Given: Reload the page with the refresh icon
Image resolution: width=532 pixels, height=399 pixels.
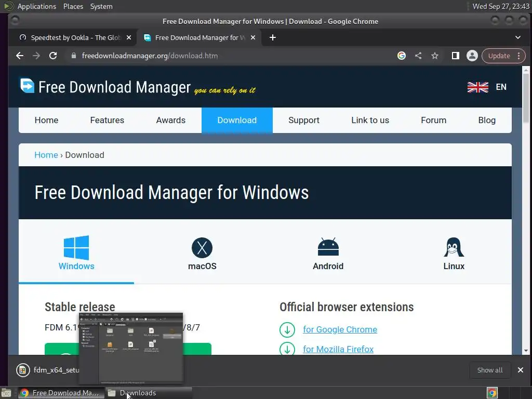Looking at the screenshot, I should tap(53, 56).
